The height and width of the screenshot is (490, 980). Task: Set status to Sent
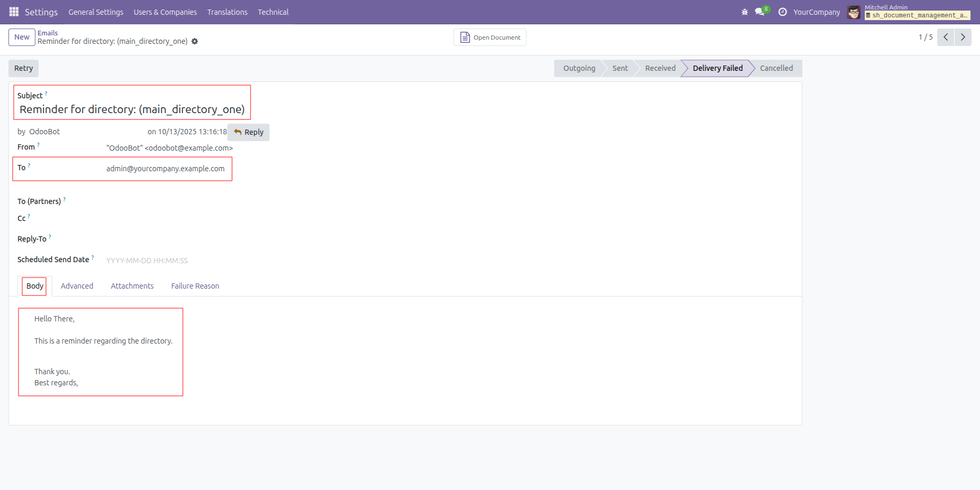[x=620, y=68]
